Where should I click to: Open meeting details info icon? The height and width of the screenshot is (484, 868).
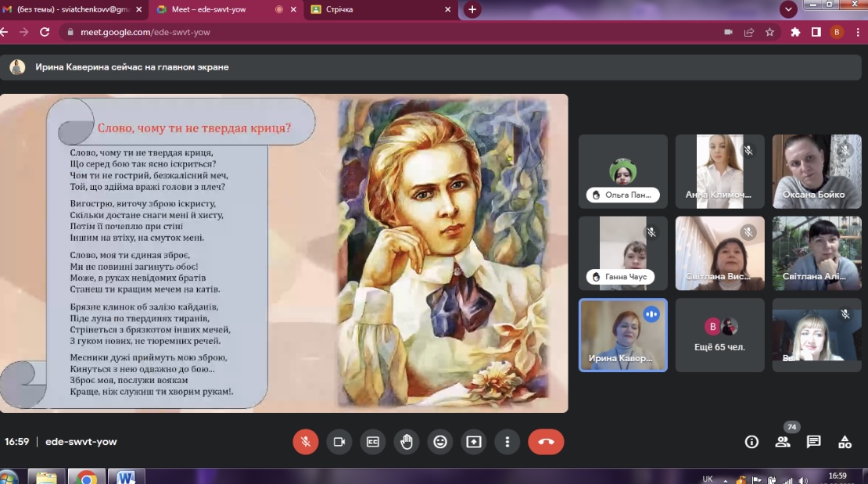[751, 441]
